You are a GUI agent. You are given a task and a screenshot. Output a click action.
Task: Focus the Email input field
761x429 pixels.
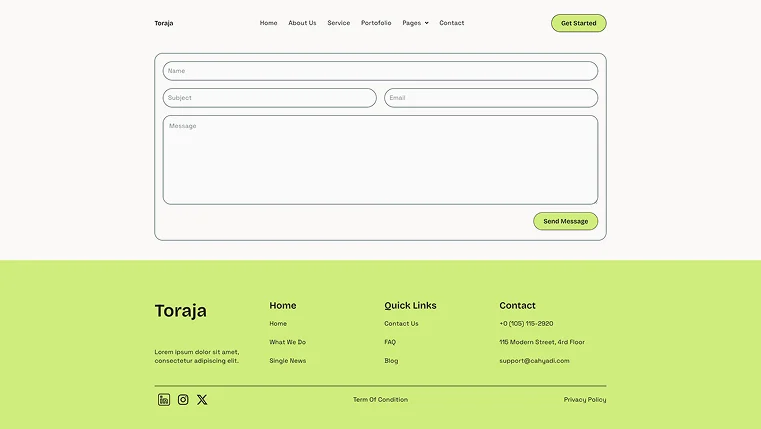click(491, 98)
